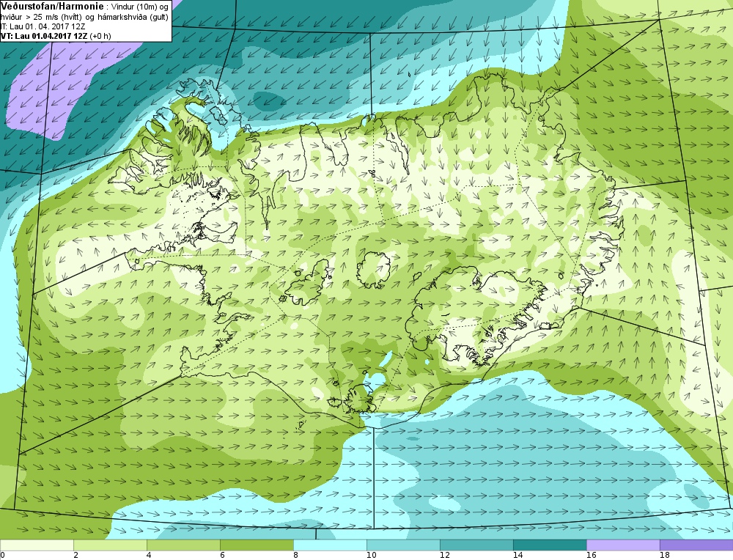This screenshot has width=733, height=560.
Task: Click the 'Vindur (10m) og' label
Action: coord(140,7)
